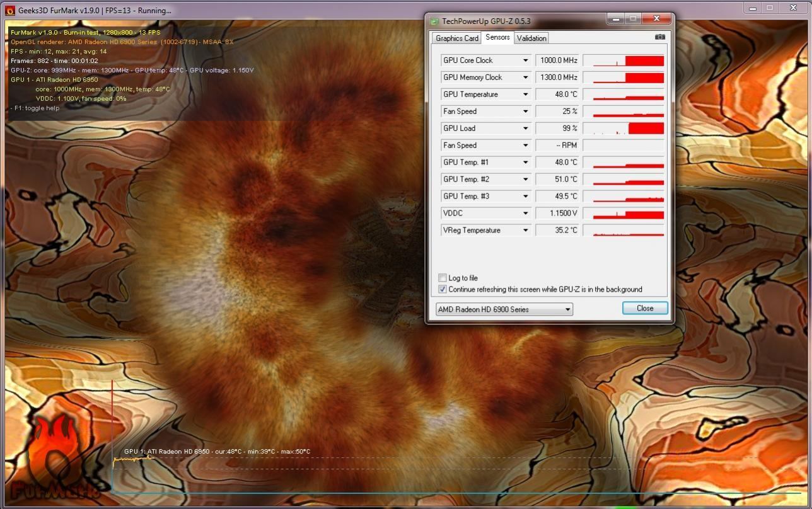The height and width of the screenshot is (509, 812).
Task: Uncheck Continue refreshing in background checkbox
Action: pos(443,289)
